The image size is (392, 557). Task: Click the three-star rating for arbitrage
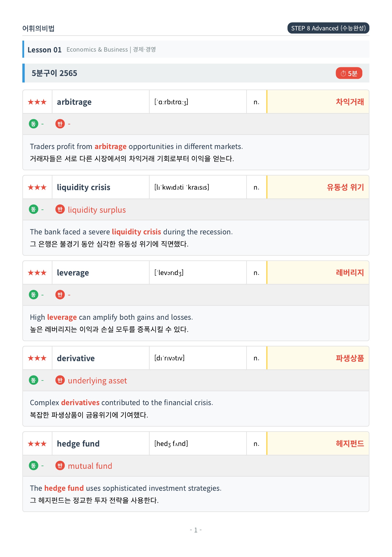pos(37,102)
